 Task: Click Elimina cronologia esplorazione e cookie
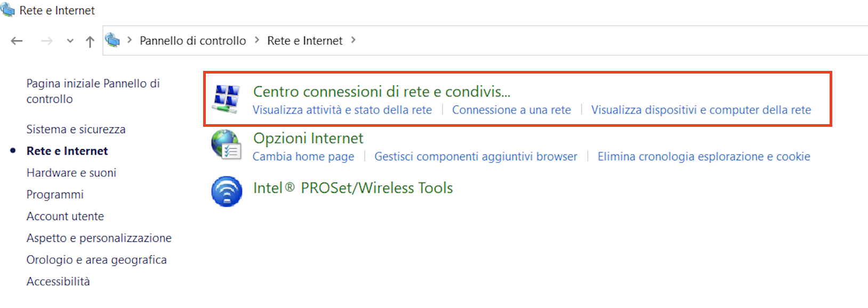(x=704, y=157)
